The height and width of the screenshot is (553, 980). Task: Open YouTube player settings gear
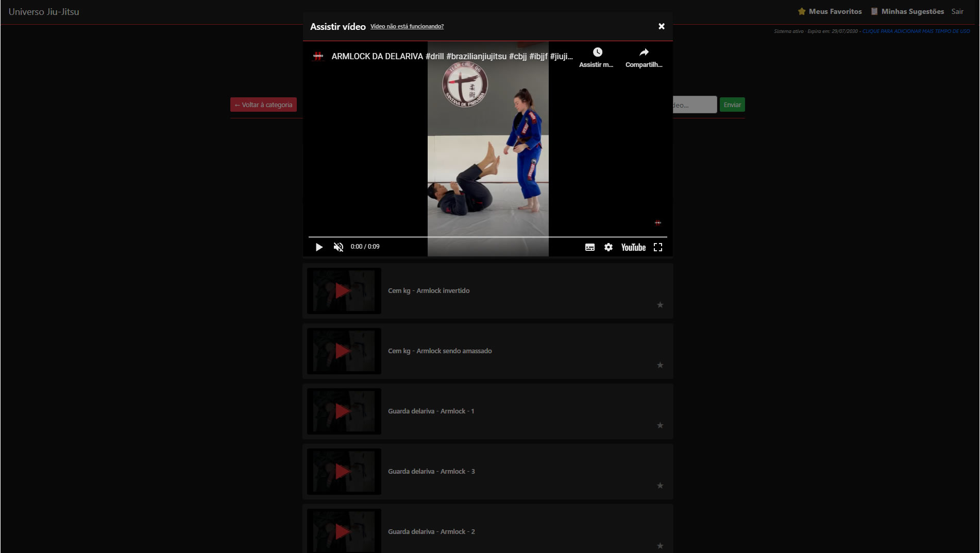[609, 247]
